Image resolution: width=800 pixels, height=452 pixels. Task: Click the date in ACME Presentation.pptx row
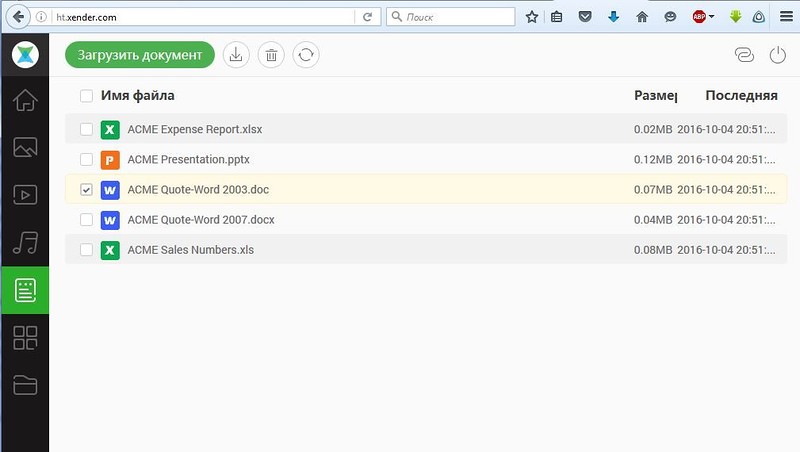(x=727, y=160)
